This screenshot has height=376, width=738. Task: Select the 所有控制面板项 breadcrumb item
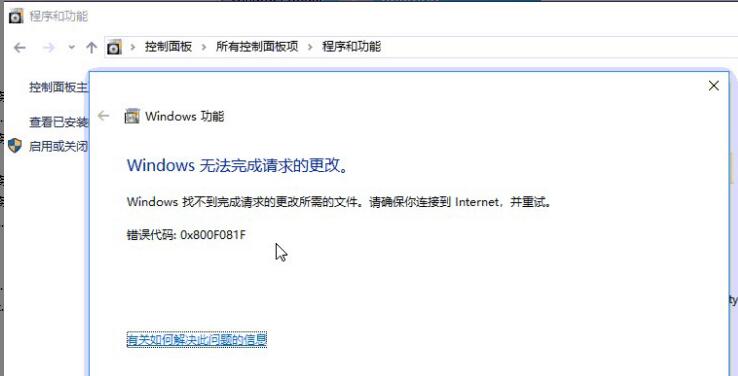[x=257, y=47]
